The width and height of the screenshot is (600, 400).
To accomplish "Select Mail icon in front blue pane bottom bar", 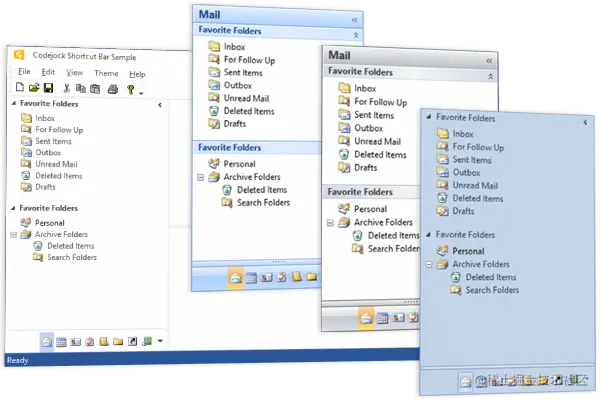I will click(x=466, y=382).
